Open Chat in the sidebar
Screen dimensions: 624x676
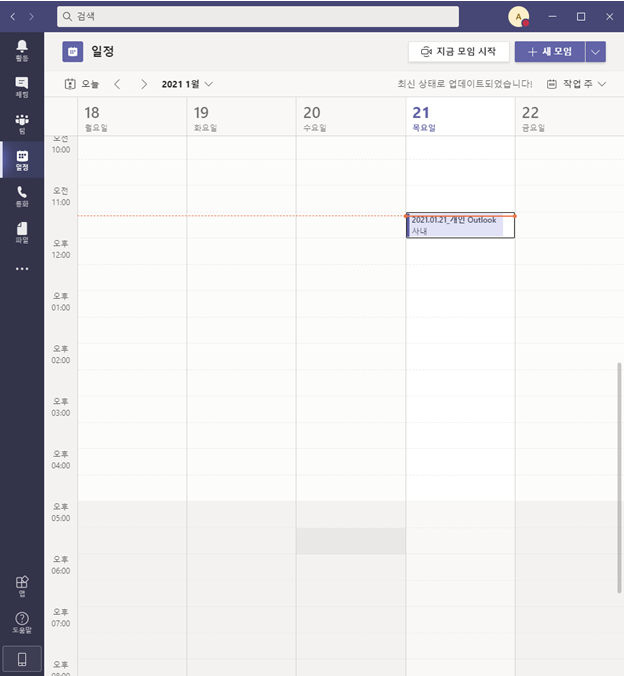[x=22, y=87]
